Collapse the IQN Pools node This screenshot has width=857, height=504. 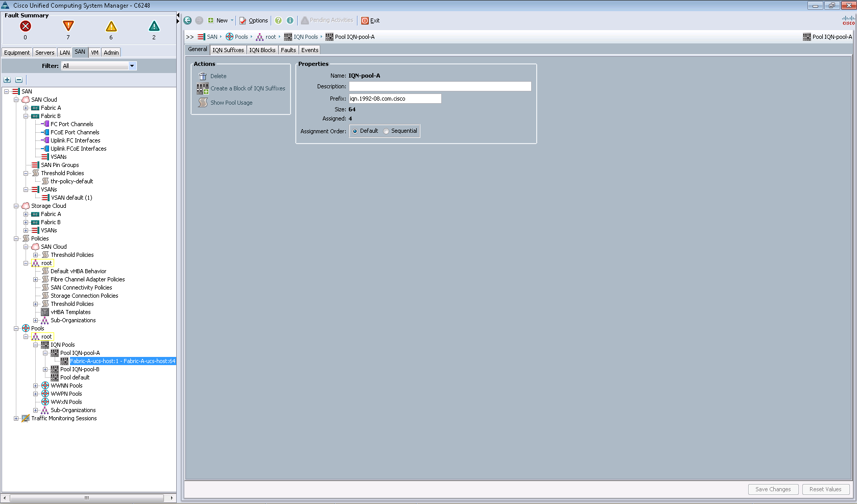tap(35, 345)
